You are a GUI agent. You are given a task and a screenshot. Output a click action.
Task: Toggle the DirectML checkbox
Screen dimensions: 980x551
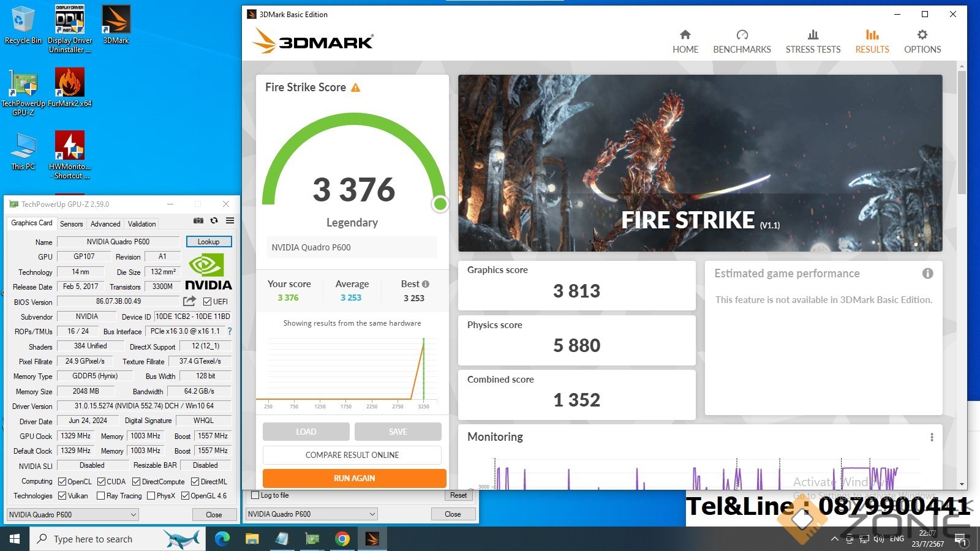pyautogui.click(x=195, y=482)
